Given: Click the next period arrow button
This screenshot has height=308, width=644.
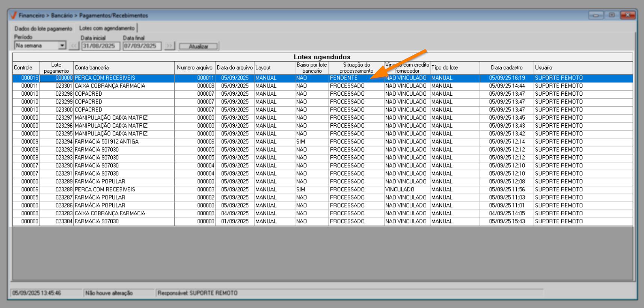Looking at the screenshot, I should pos(169,46).
